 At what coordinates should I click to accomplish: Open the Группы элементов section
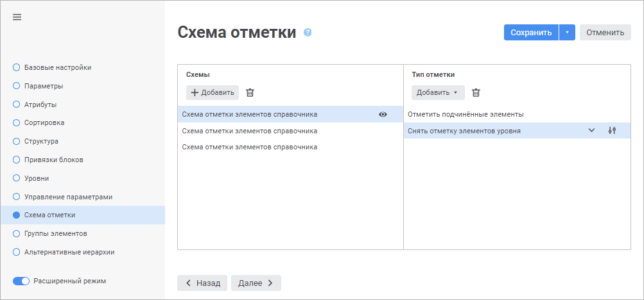[x=55, y=233]
